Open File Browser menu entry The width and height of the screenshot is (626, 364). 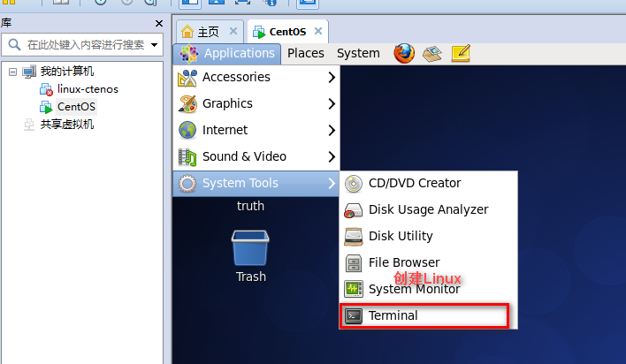click(428, 262)
